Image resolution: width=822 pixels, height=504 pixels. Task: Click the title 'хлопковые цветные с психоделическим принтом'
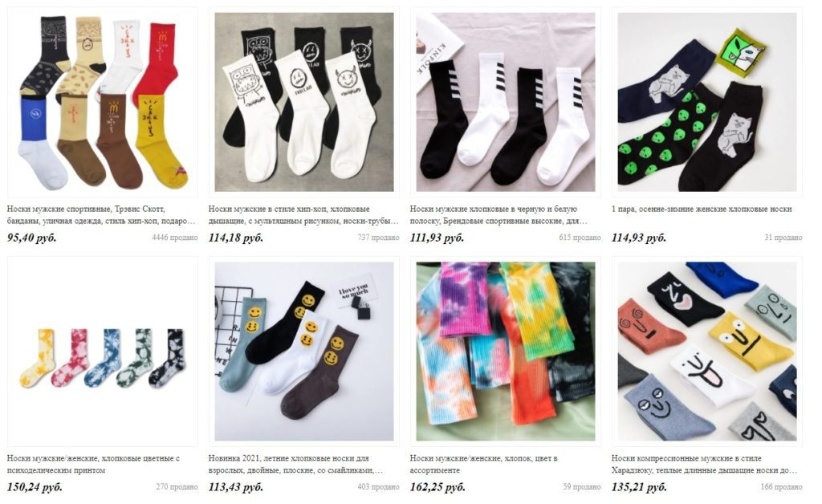(x=93, y=464)
